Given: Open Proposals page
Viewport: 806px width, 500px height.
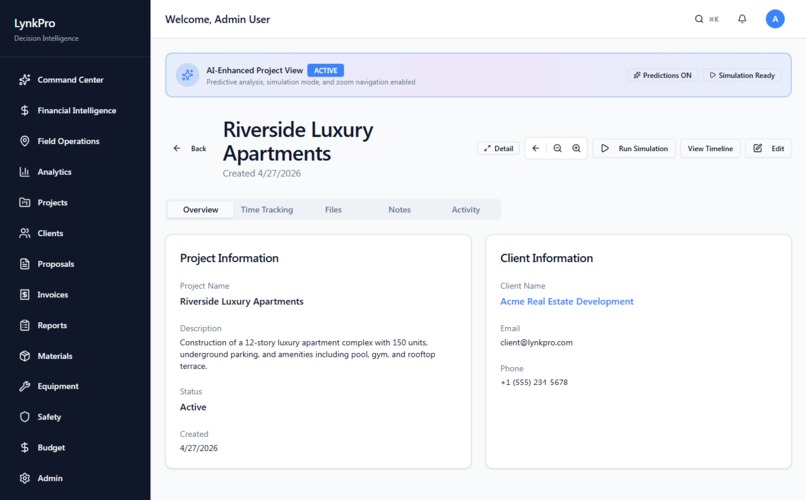Looking at the screenshot, I should [56, 264].
